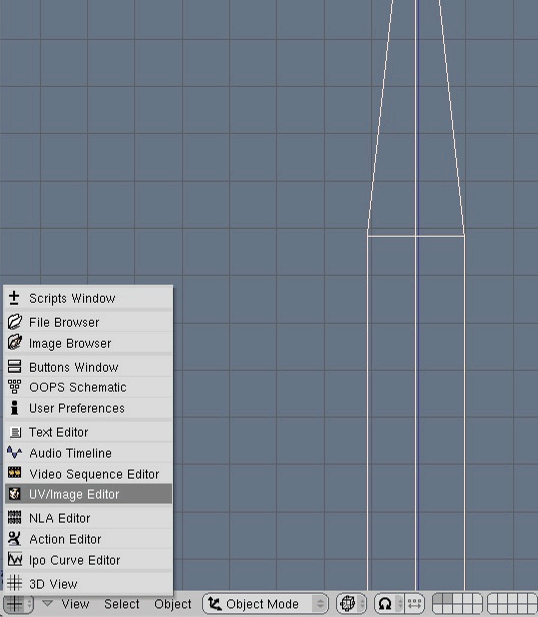Select Audio Timeline window
Screen dimensions: 538x617
[x=88, y=453]
